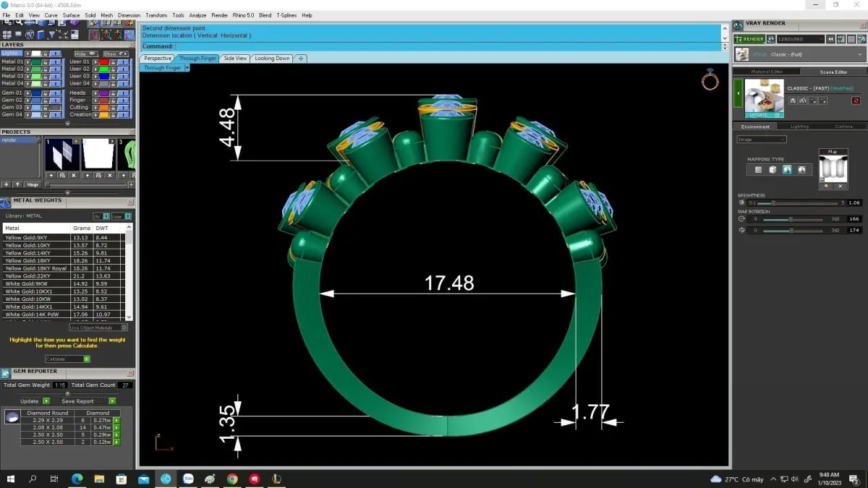Switch to the Material Editor tab
This screenshot has height=488, width=868.
pyautogui.click(x=766, y=72)
